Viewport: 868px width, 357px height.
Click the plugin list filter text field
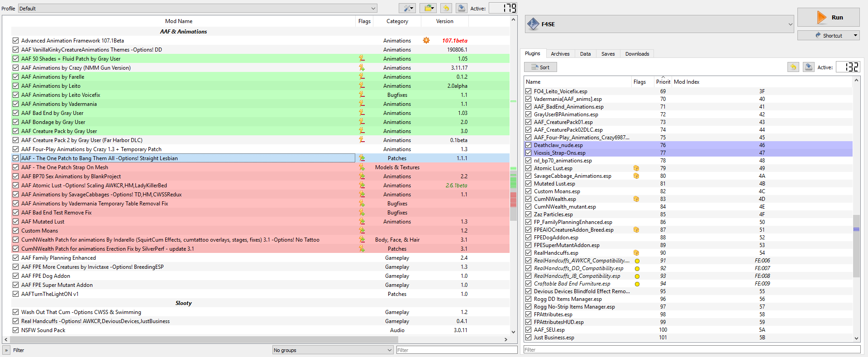pyautogui.click(x=692, y=349)
